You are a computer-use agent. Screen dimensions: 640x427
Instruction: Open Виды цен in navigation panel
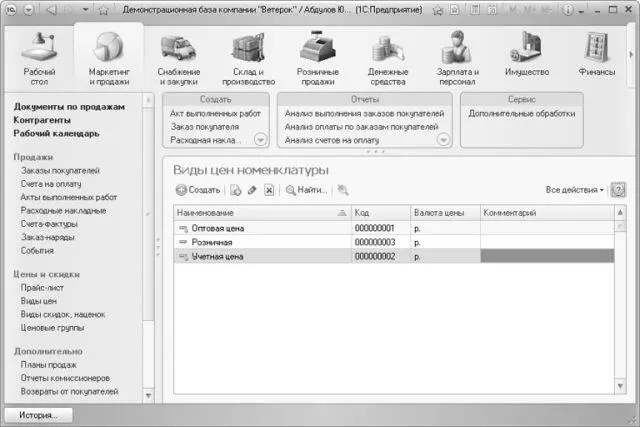tap(39, 301)
